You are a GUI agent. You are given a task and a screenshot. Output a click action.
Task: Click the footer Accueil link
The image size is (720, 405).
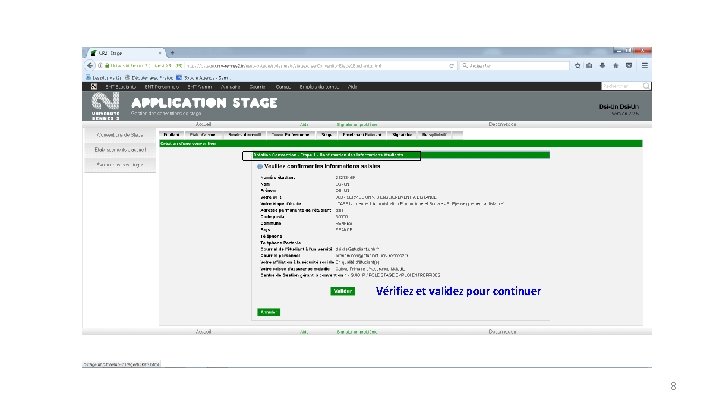[203, 332]
